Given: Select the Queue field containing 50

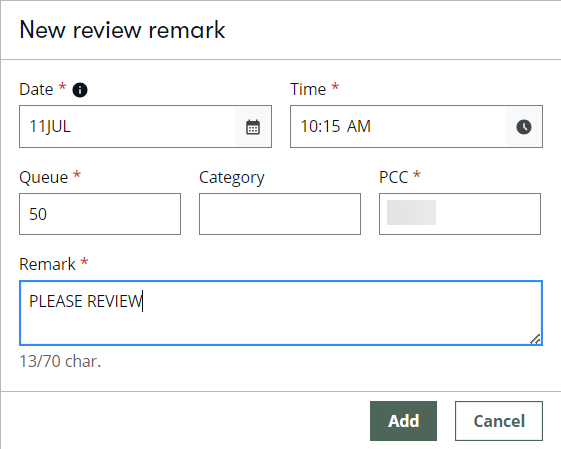Looking at the screenshot, I should 100,214.
